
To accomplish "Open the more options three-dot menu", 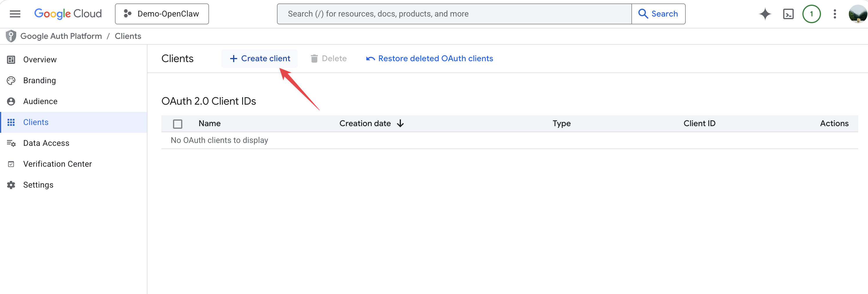I will pyautogui.click(x=835, y=14).
